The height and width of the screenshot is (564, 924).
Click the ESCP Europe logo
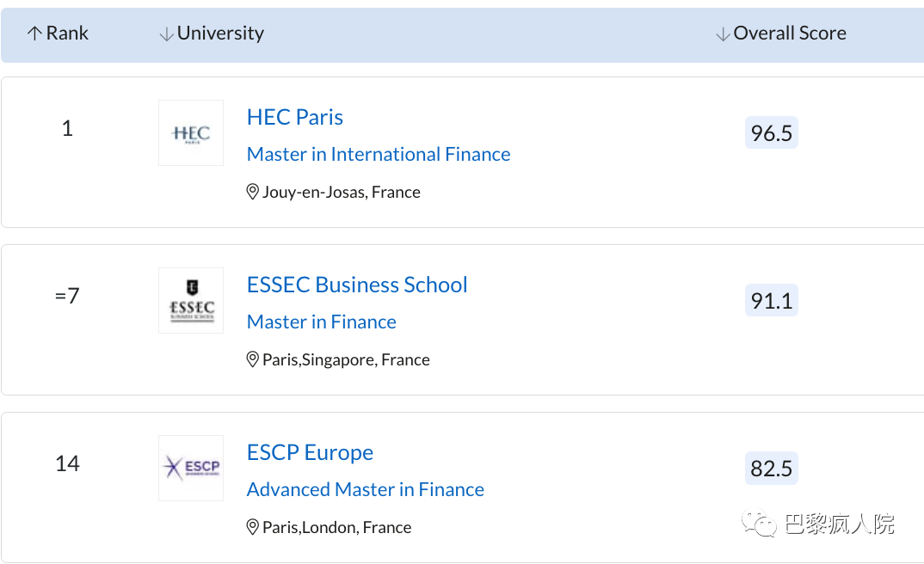[x=190, y=468]
